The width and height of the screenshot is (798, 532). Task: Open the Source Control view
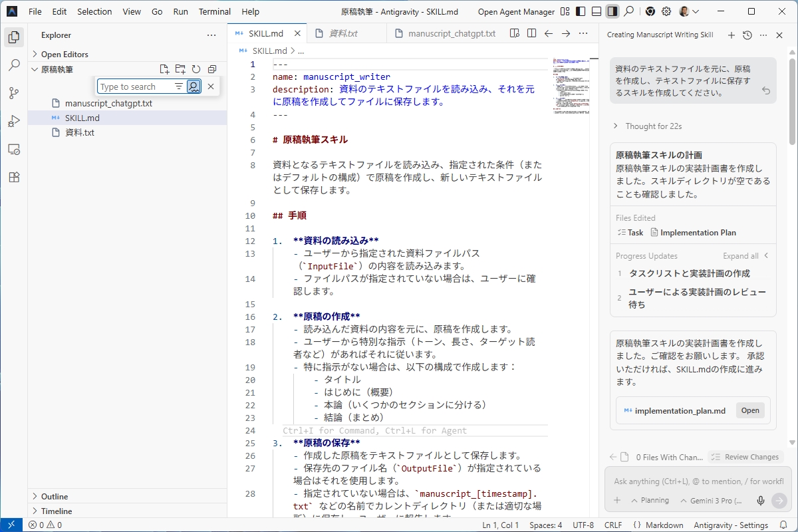pos(13,93)
